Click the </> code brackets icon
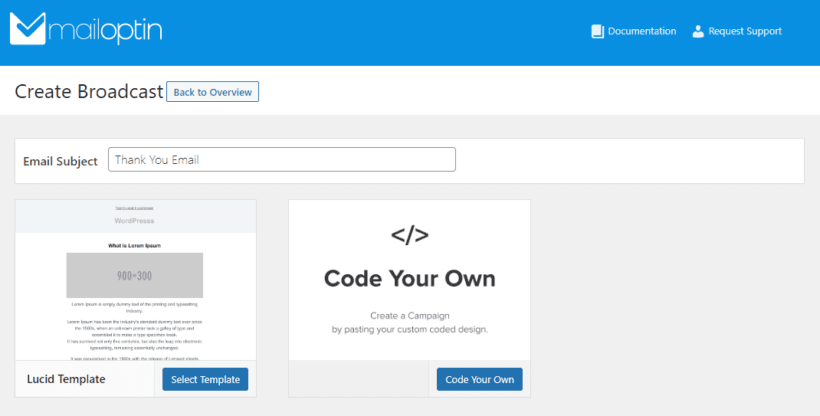Viewport: 820px width, 416px height. [x=409, y=235]
